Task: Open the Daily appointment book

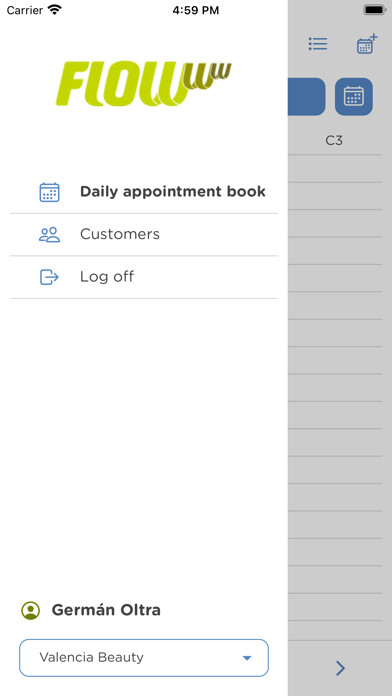Action: coord(144,192)
